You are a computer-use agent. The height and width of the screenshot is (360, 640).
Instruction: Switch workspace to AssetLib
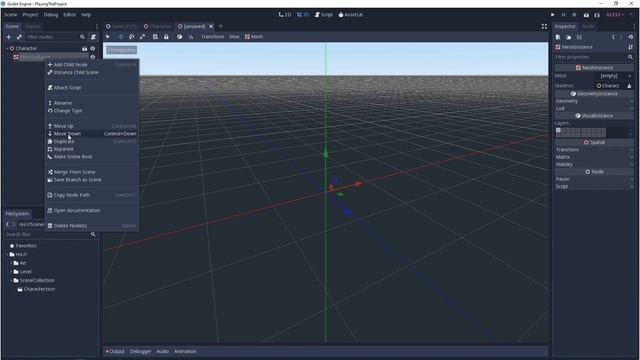coord(351,15)
